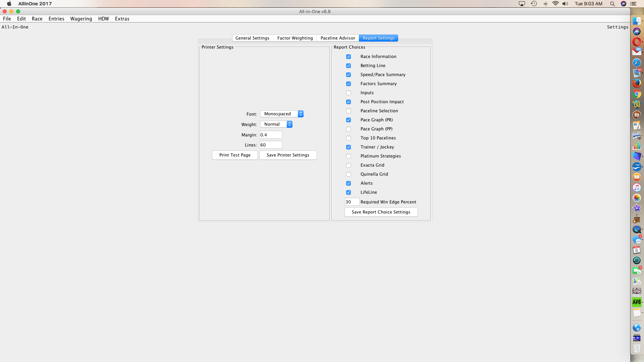Image resolution: width=644 pixels, height=362 pixels.
Task: Click the Required Win Edge Percent field
Action: pos(351,202)
